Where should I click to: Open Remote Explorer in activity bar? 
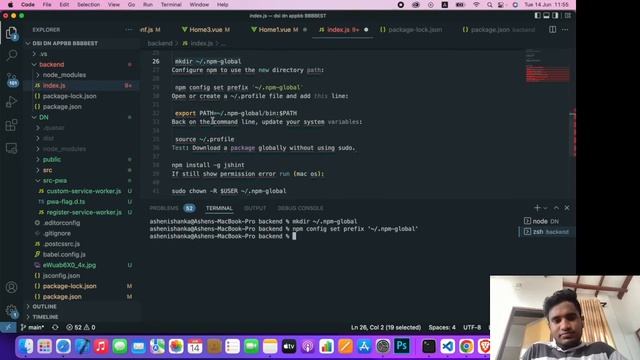coord(11,148)
